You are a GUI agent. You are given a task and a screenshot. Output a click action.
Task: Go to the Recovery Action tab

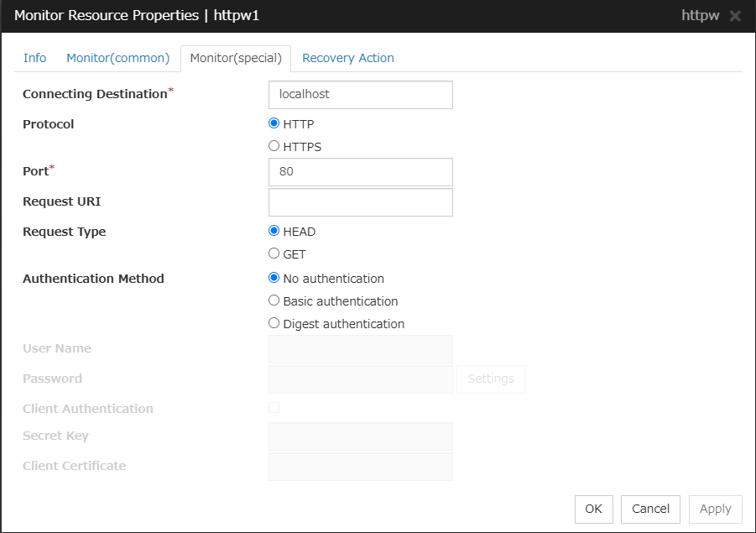[347, 58]
